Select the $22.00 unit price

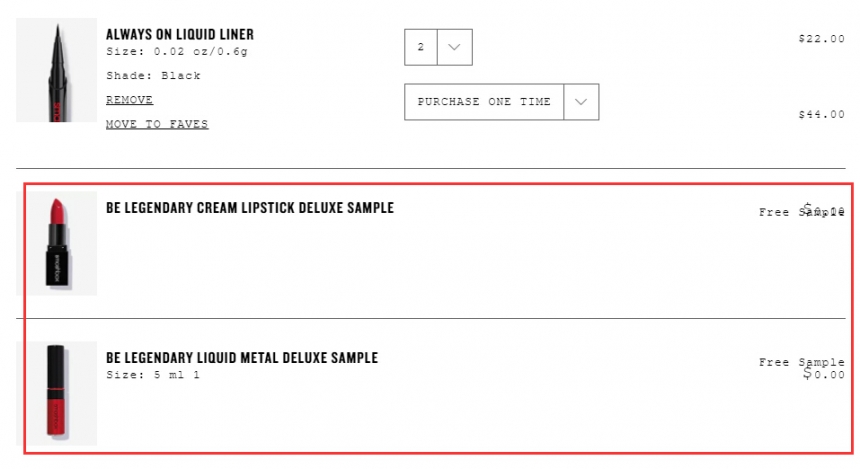point(822,38)
